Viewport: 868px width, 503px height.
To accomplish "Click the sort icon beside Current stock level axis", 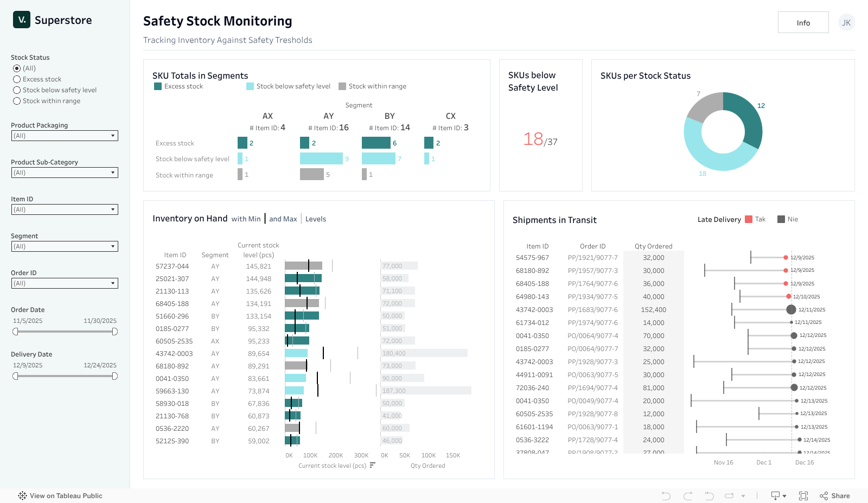I will click(x=372, y=466).
